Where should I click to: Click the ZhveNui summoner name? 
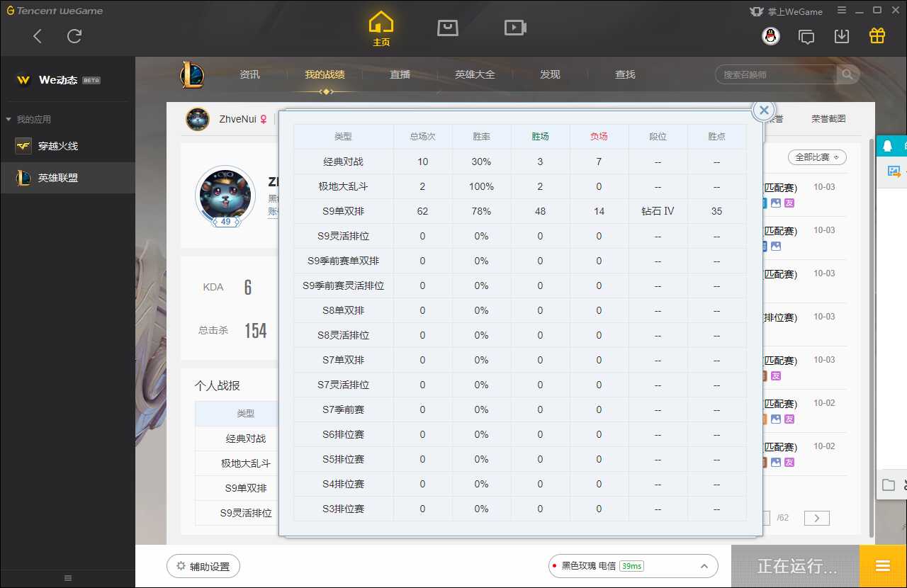237,119
